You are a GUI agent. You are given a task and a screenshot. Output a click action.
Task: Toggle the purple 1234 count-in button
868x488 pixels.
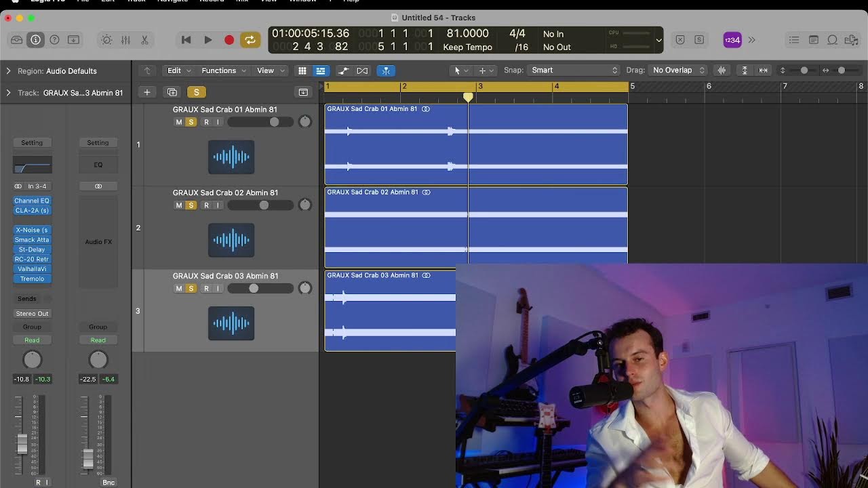pyautogui.click(x=732, y=40)
